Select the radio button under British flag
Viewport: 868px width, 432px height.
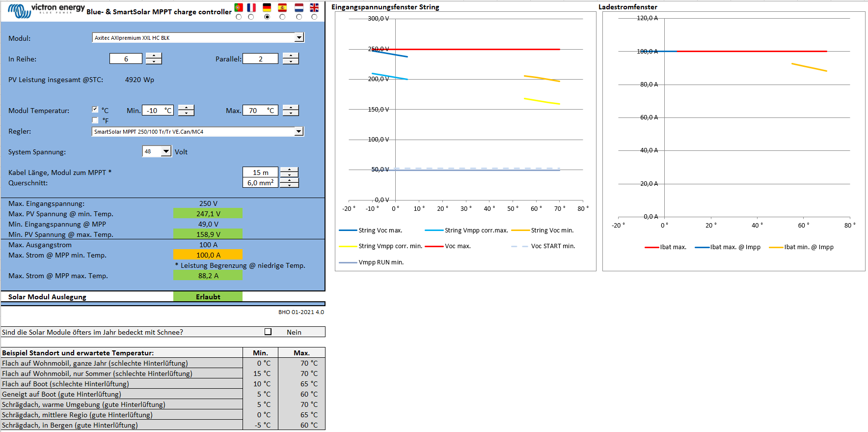tap(314, 17)
